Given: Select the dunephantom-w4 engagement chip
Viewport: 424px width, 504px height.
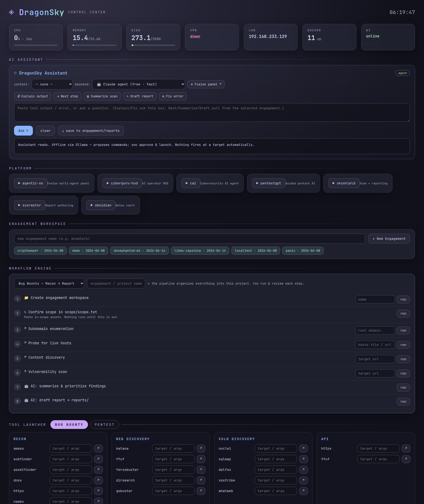Looking at the screenshot, I should coord(139,251).
